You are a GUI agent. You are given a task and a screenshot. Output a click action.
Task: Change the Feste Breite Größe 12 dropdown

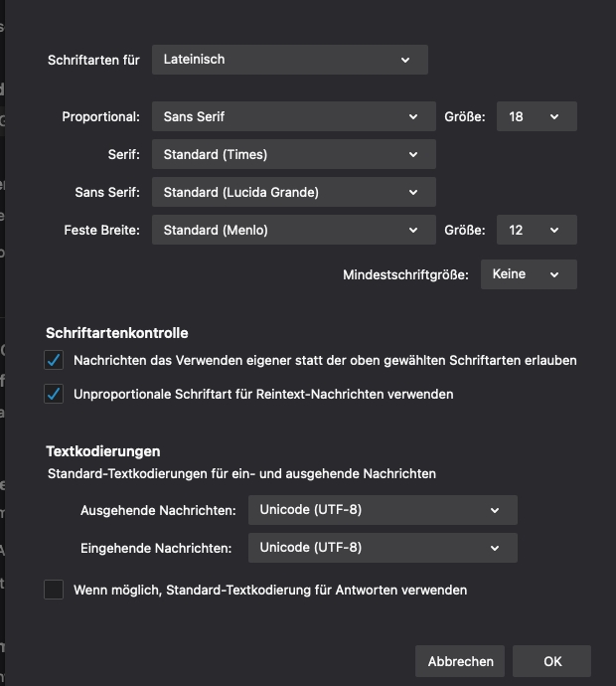tap(537, 231)
